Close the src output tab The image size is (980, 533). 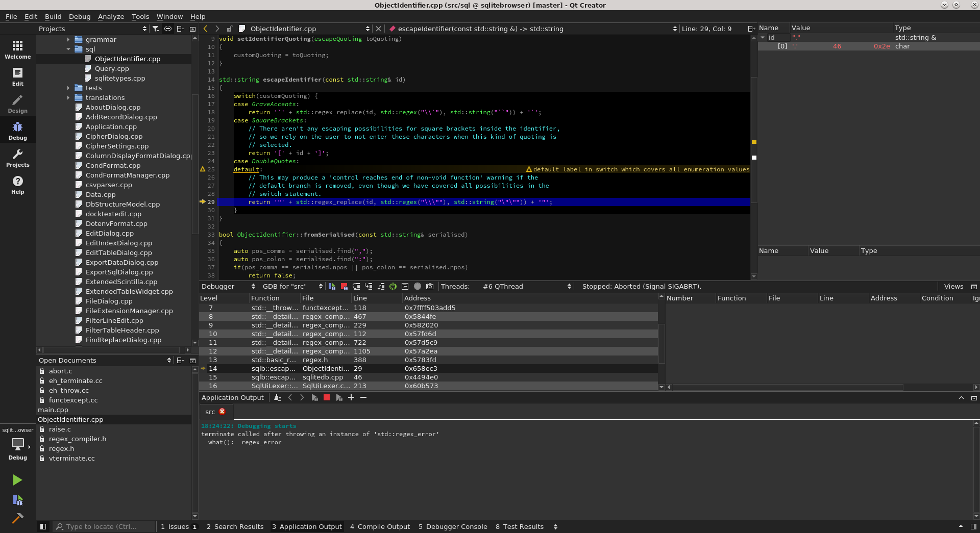[222, 412]
